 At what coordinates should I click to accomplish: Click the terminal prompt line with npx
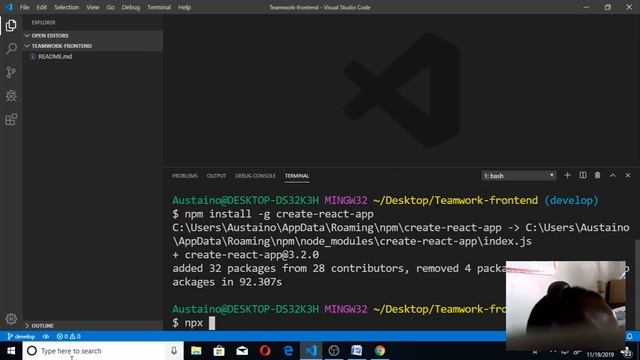(193, 323)
